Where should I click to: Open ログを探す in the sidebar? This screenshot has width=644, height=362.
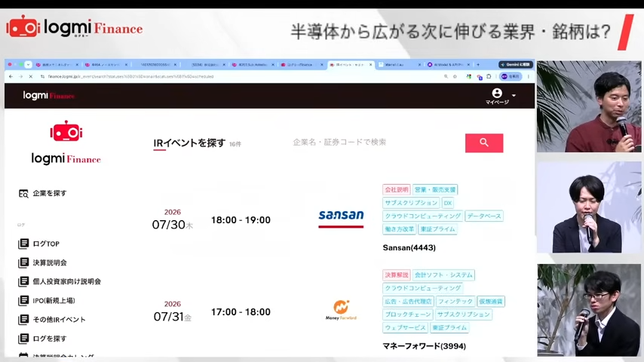50,339
